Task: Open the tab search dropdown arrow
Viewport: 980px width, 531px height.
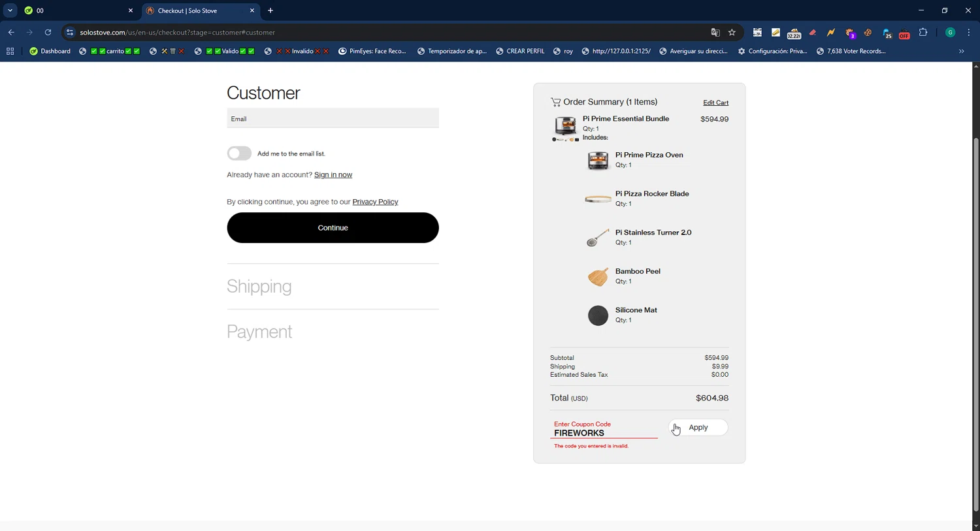Action: (10, 10)
